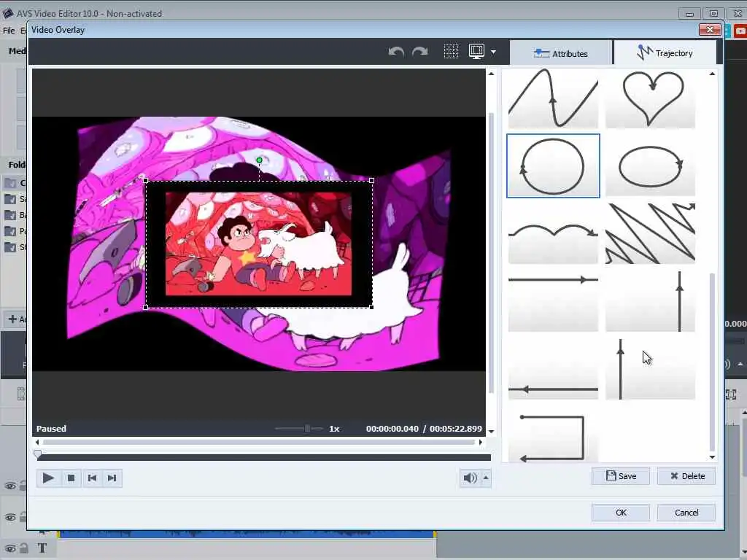Select the ellipse trajectory preset
747x560 pixels.
(x=650, y=166)
